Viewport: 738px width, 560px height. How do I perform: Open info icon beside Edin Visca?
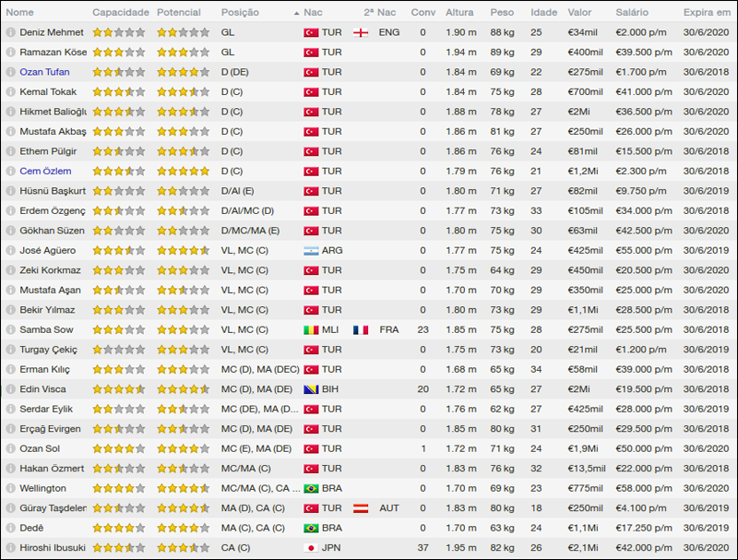click(x=10, y=389)
